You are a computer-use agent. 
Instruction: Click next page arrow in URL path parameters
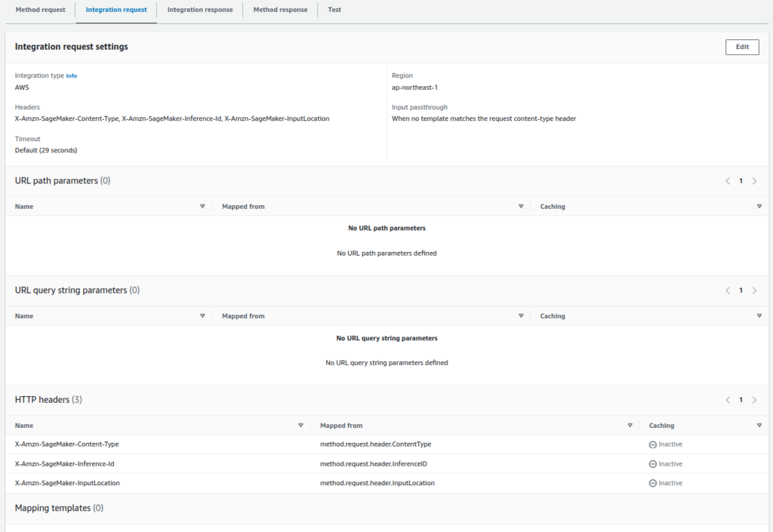click(754, 181)
